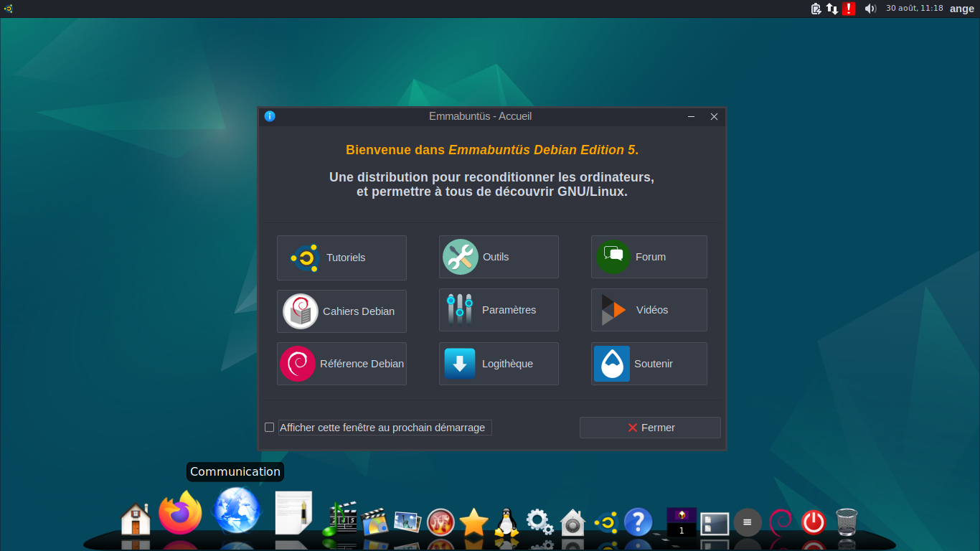The height and width of the screenshot is (551, 980).
Task: Minimize the Emmabuntüs - Accueil window
Action: (692, 116)
